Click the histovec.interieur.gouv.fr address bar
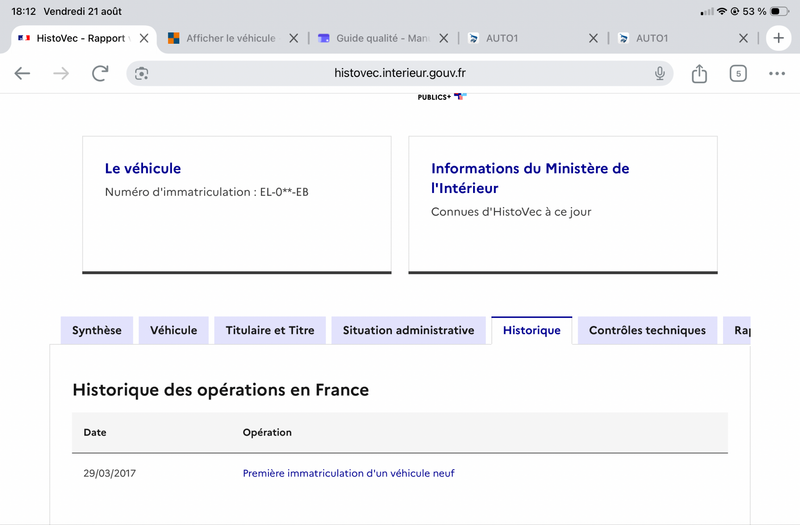Image resolution: width=800 pixels, height=525 pixels. (x=399, y=73)
